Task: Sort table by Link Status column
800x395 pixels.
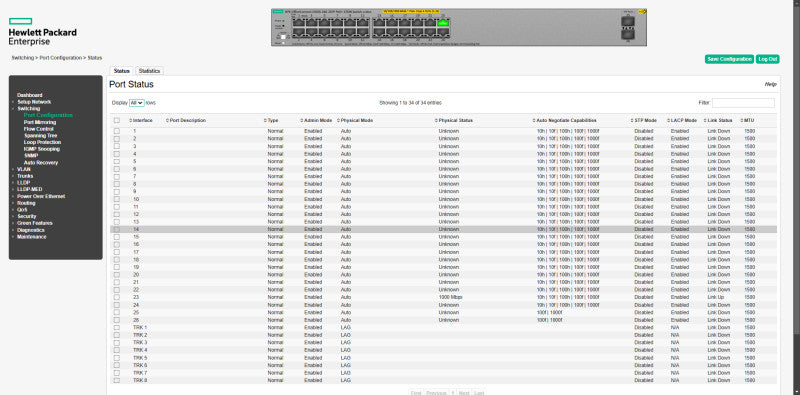Action: pos(719,120)
